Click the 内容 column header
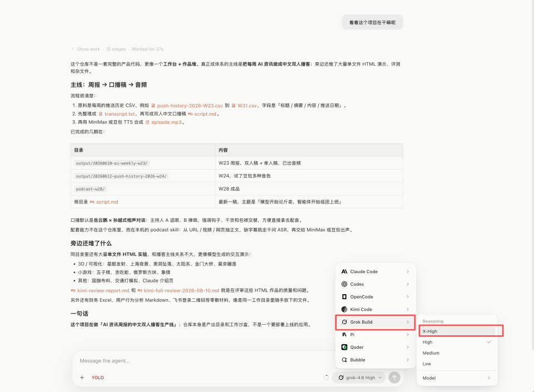Image resolution: width=534 pixels, height=392 pixels. 309,150
